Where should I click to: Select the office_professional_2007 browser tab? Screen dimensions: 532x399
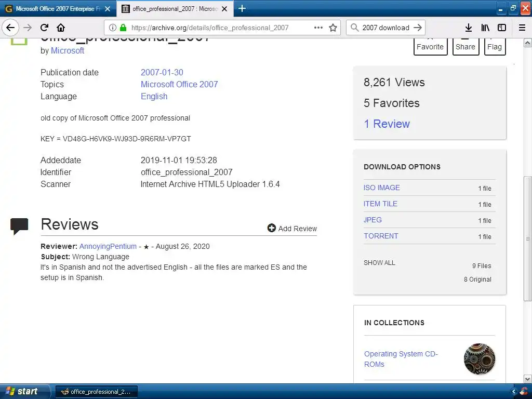tap(175, 9)
